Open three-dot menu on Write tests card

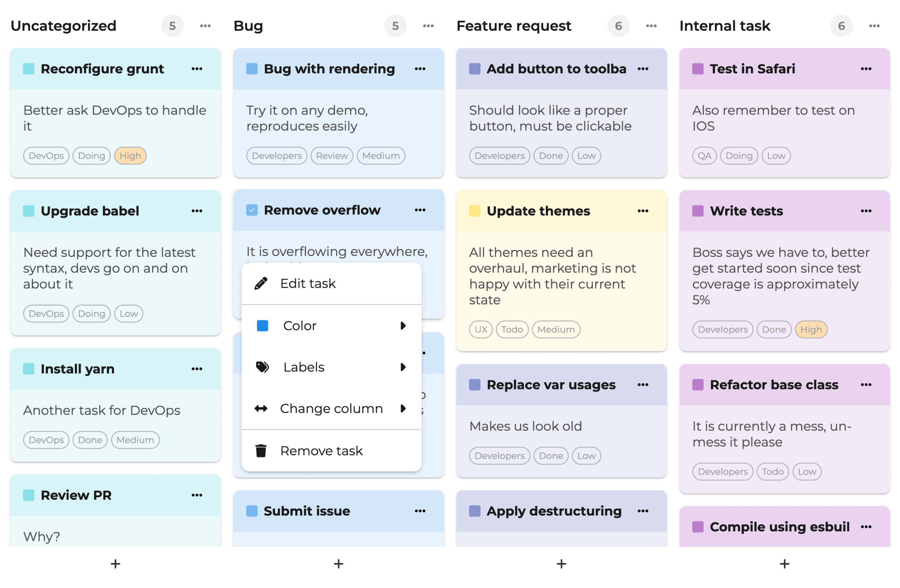(x=866, y=211)
